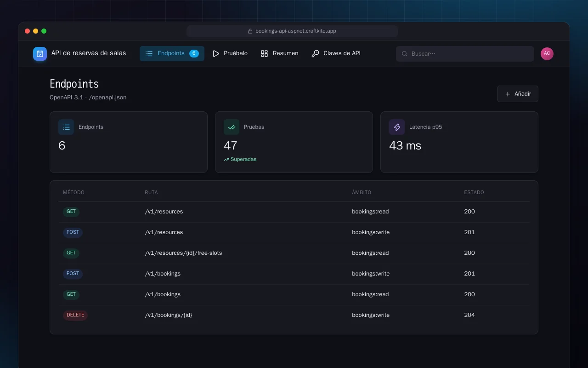Click the Claves de API key icon
This screenshot has height=368, width=588.
(315, 53)
